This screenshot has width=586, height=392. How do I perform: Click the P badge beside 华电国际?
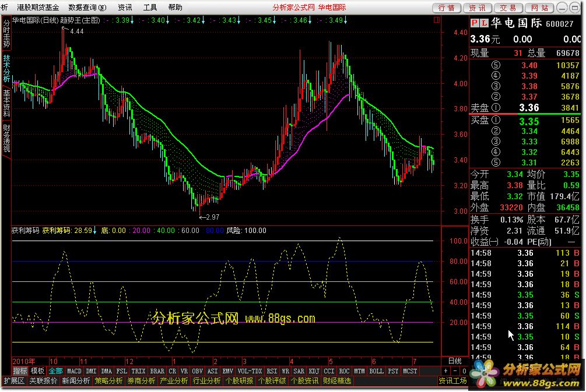(474, 23)
